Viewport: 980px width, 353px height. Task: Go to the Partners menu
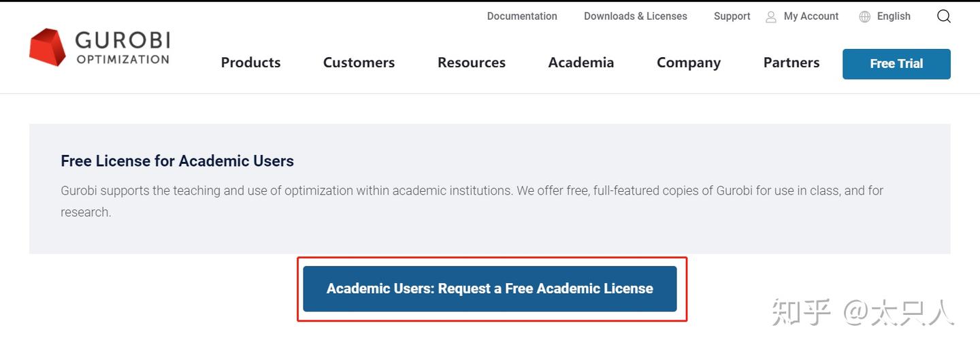click(x=791, y=63)
